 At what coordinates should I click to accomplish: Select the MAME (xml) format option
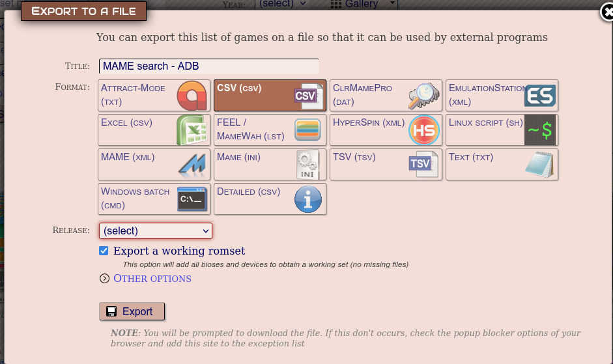coord(154,165)
